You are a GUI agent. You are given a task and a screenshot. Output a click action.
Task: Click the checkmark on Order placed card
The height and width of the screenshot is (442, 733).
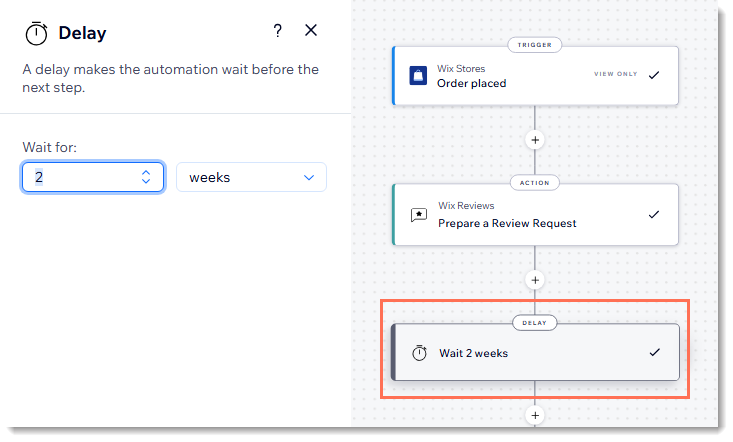point(654,75)
